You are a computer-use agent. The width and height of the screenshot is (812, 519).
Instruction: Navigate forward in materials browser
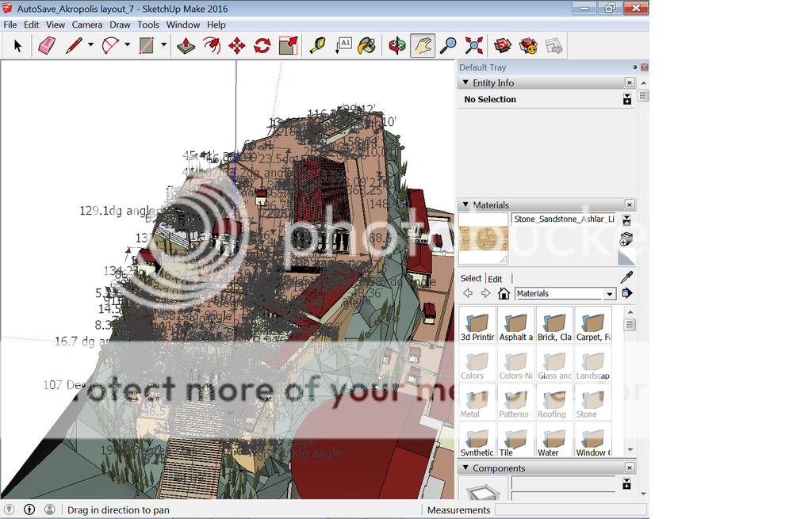tap(485, 293)
